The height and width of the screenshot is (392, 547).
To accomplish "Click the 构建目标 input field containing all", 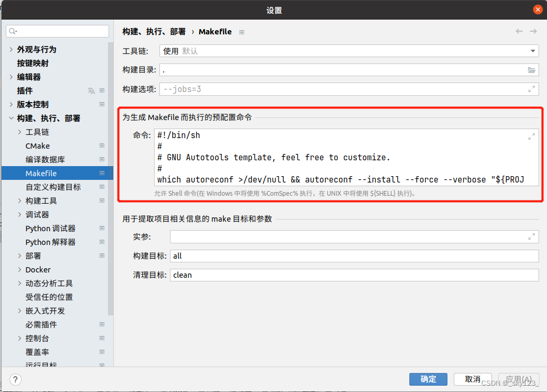I will click(x=354, y=256).
